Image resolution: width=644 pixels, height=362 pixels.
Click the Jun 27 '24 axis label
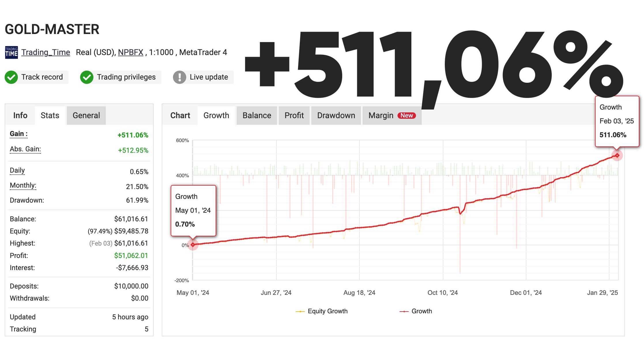pos(276,293)
